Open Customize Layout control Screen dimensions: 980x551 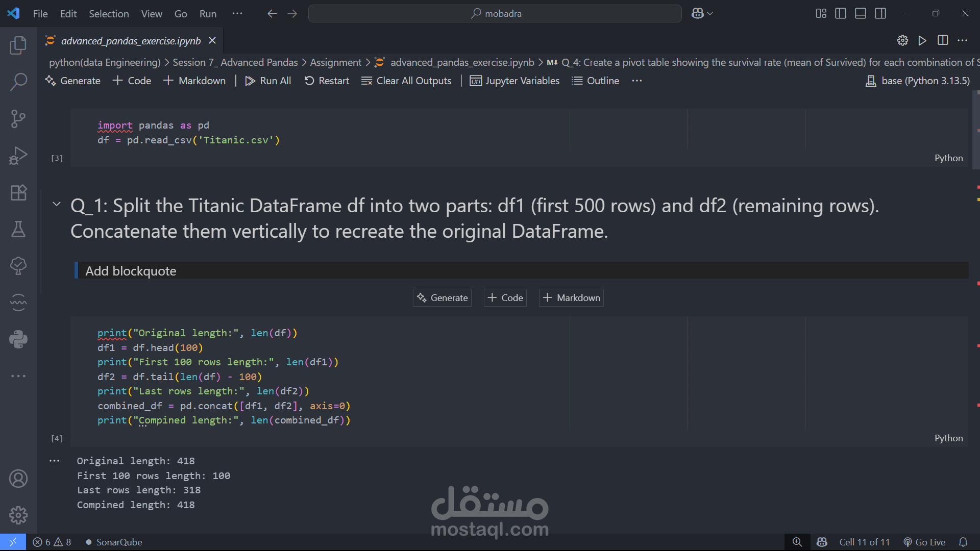pos(821,14)
